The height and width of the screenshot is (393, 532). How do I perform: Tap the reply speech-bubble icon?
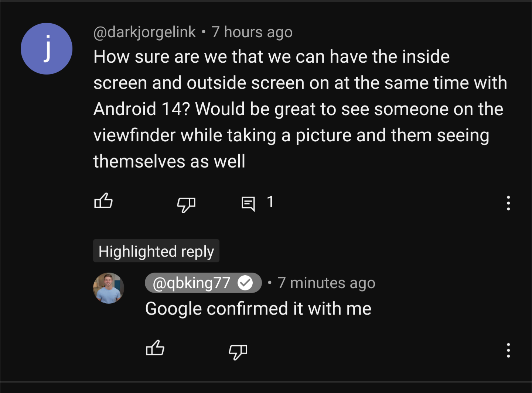click(248, 203)
